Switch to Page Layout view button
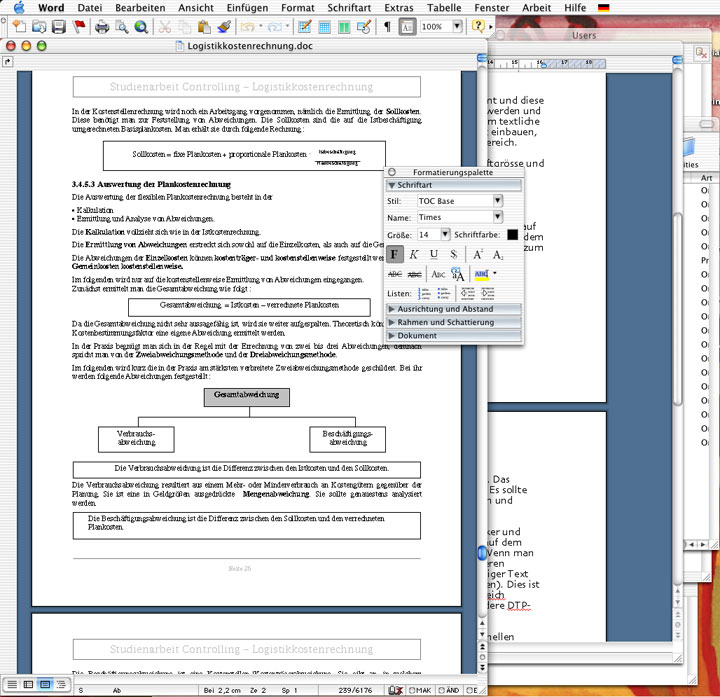 45,685
